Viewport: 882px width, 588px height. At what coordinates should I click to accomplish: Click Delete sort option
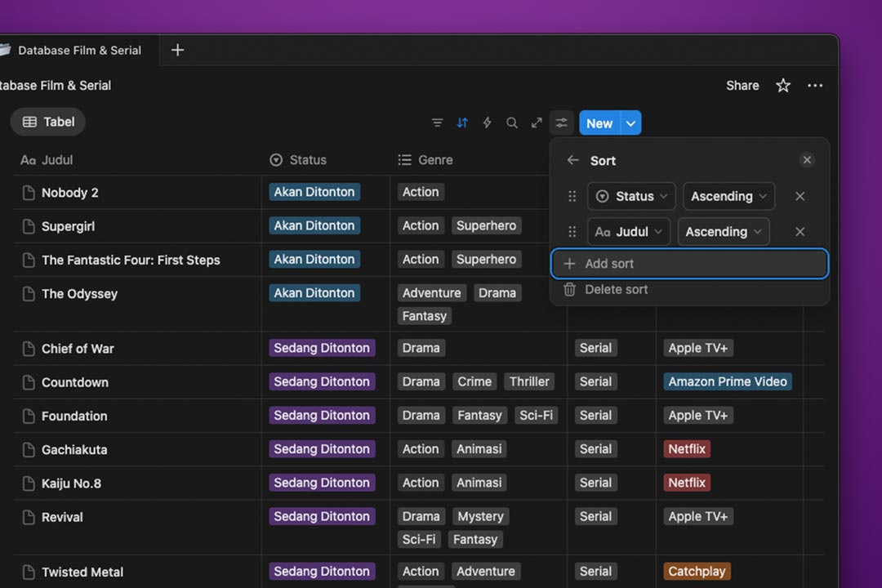[616, 289]
